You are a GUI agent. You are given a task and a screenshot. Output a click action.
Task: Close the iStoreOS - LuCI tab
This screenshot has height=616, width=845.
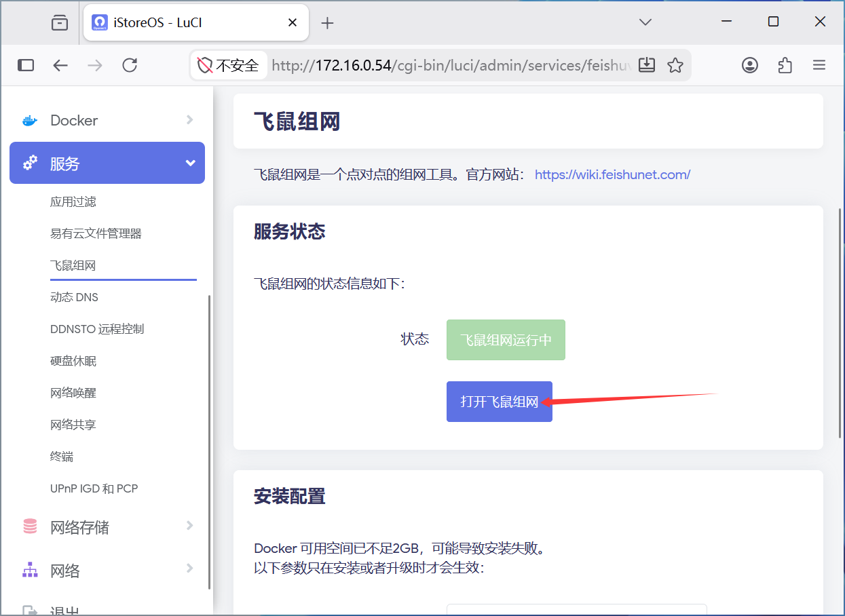(293, 22)
